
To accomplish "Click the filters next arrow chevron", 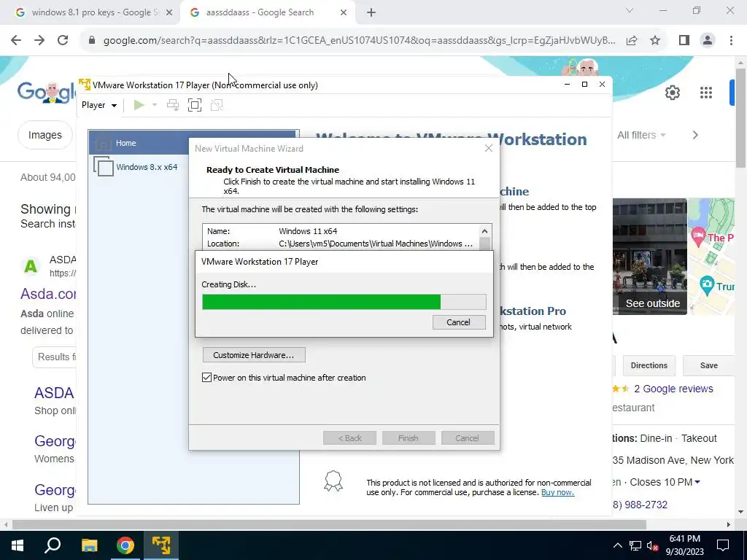I will pyautogui.click(x=695, y=135).
